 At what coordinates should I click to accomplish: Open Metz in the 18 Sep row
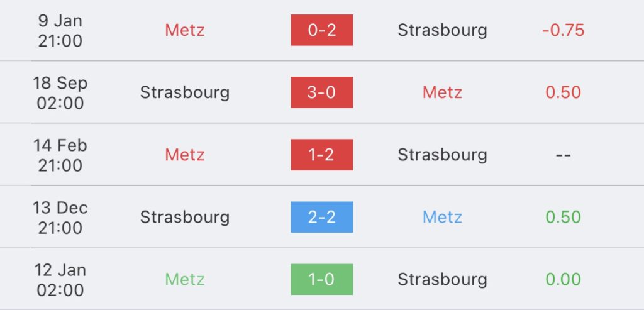(x=442, y=92)
